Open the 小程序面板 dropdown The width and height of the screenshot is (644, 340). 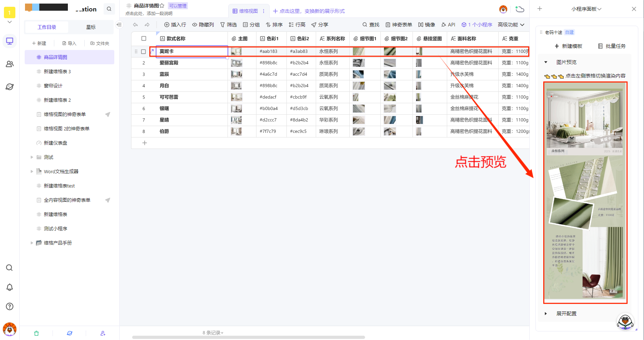[586, 9]
